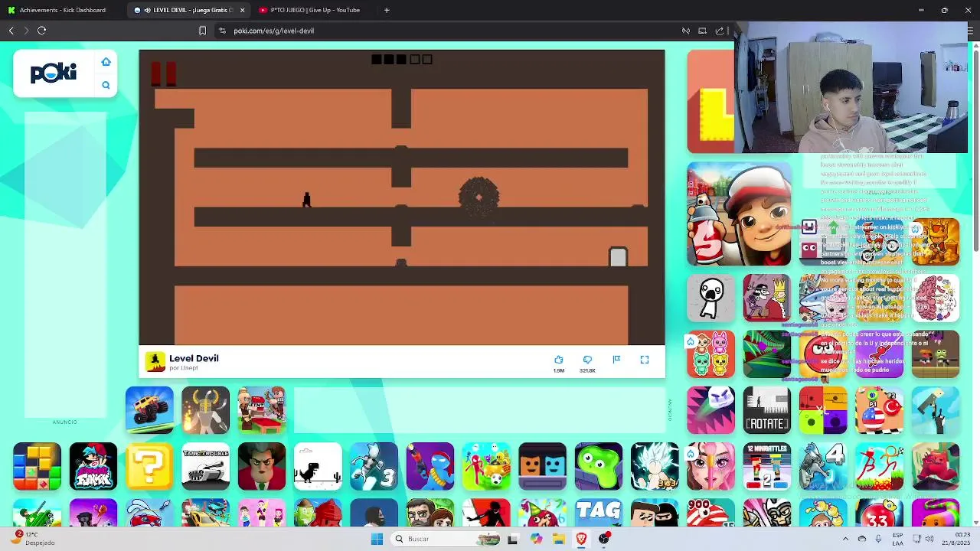The width and height of the screenshot is (980, 551).
Task: Open the Windows Start menu
Action: click(377, 539)
